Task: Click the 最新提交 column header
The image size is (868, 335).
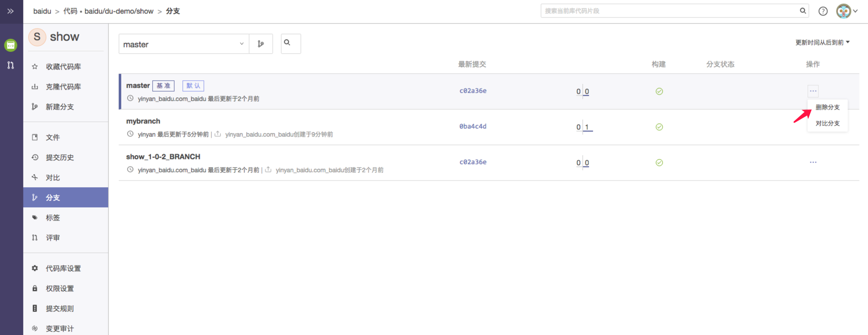Action: [472, 64]
